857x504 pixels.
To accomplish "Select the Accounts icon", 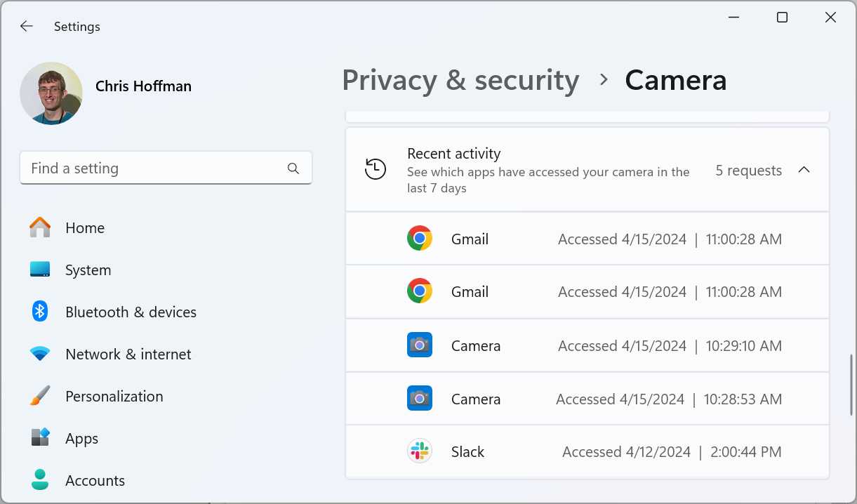I will click(x=40, y=480).
